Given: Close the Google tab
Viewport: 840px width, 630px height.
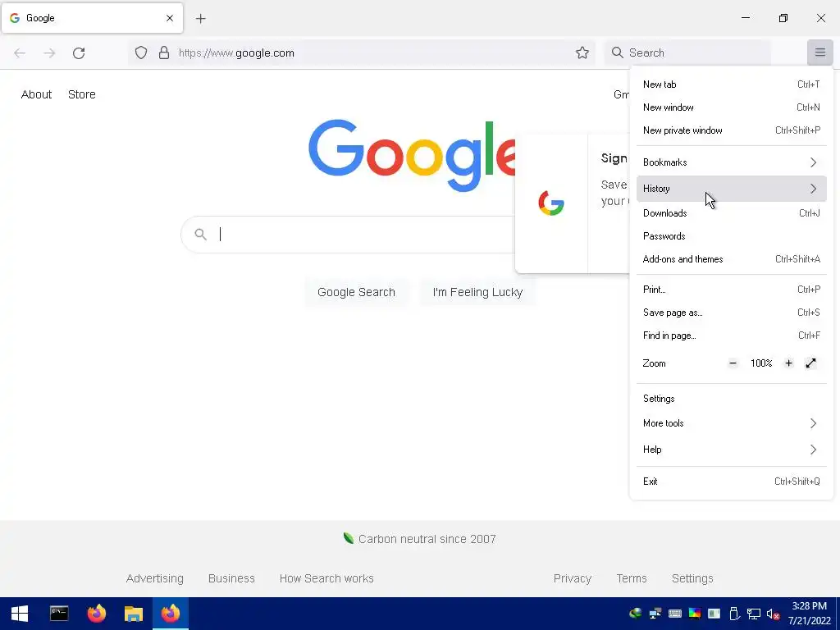Looking at the screenshot, I should (170, 18).
